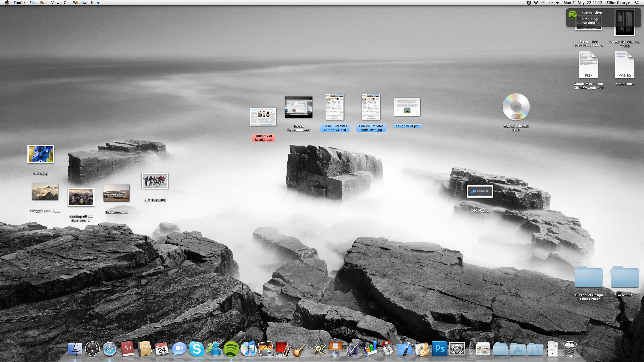The width and height of the screenshot is (644, 362).
Task: Open Safari browser in the Dock
Action: click(x=110, y=349)
